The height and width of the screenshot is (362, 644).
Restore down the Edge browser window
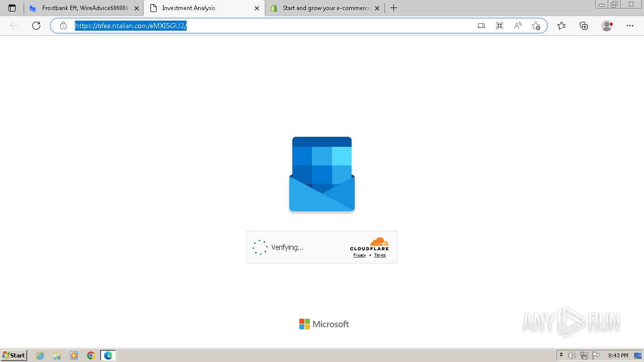point(614,5)
